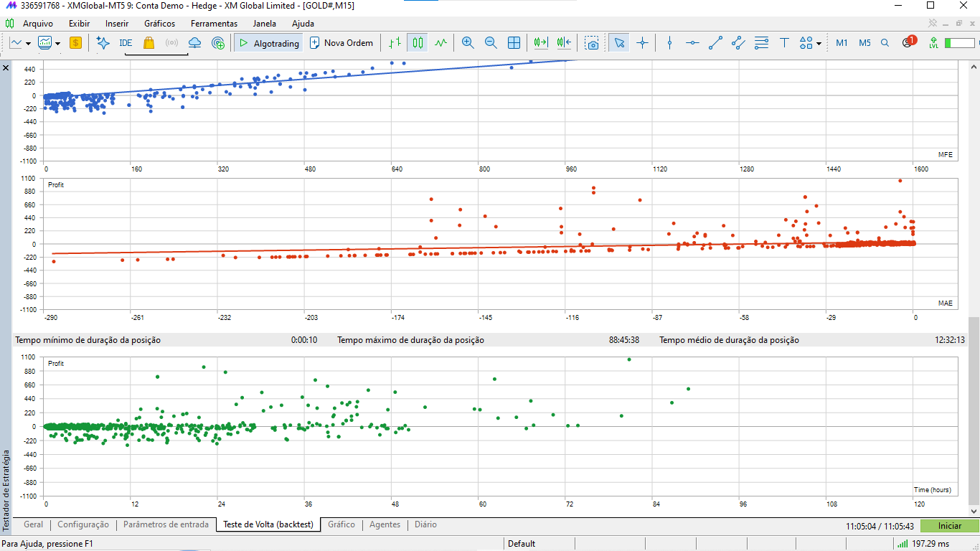The width and height of the screenshot is (980, 551).
Task: Click the average duration value 12:32:13
Action: point(949,340)
